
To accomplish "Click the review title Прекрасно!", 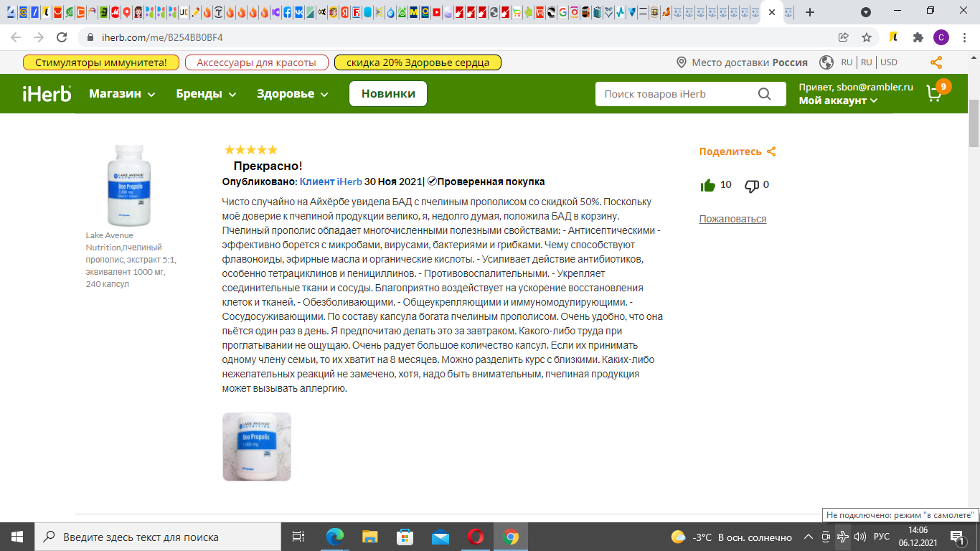I will point(268,166).
